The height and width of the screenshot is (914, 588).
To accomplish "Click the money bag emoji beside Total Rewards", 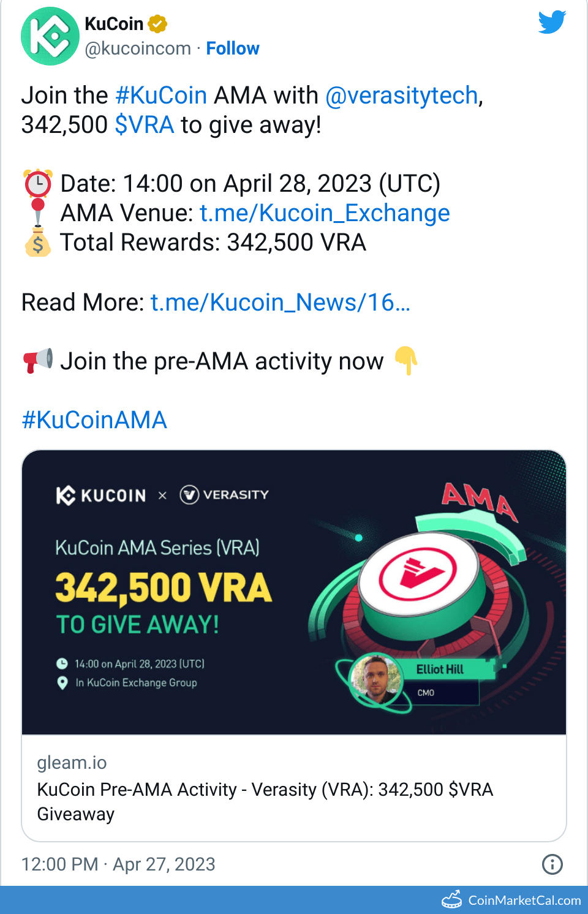I will (x=38, y=243).
